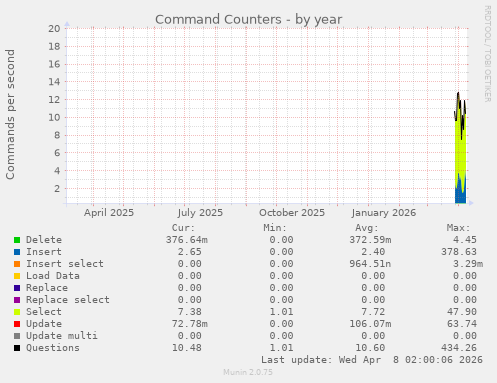Click the dark blue Replace legend swatch

point(17,288)
